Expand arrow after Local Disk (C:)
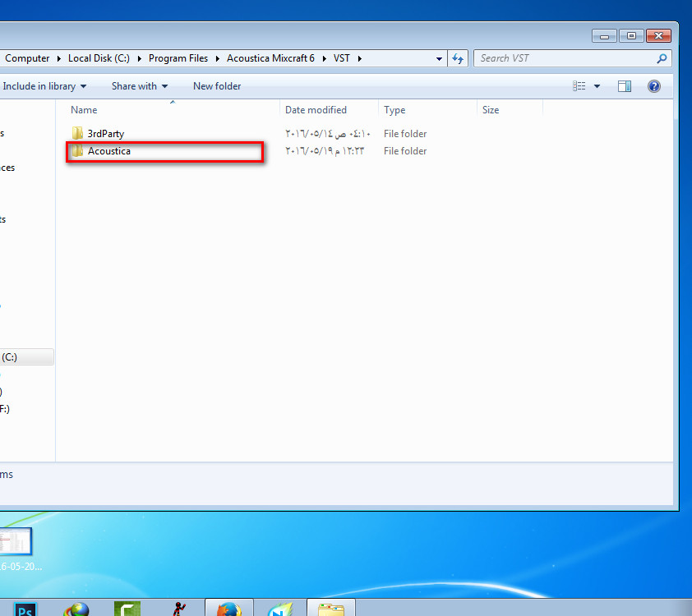 (x=139, y=58)
